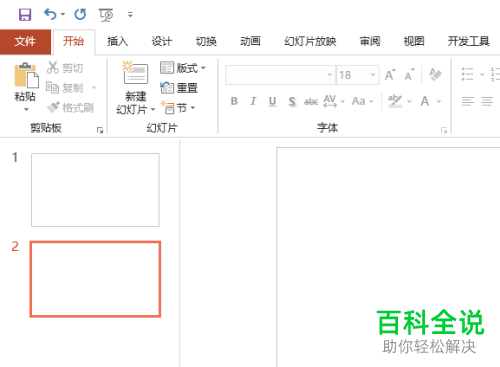This screenshot has height=367, width=500.
Task: Click the 格式刷 (Format Painter) button
Action: (70, 108)
